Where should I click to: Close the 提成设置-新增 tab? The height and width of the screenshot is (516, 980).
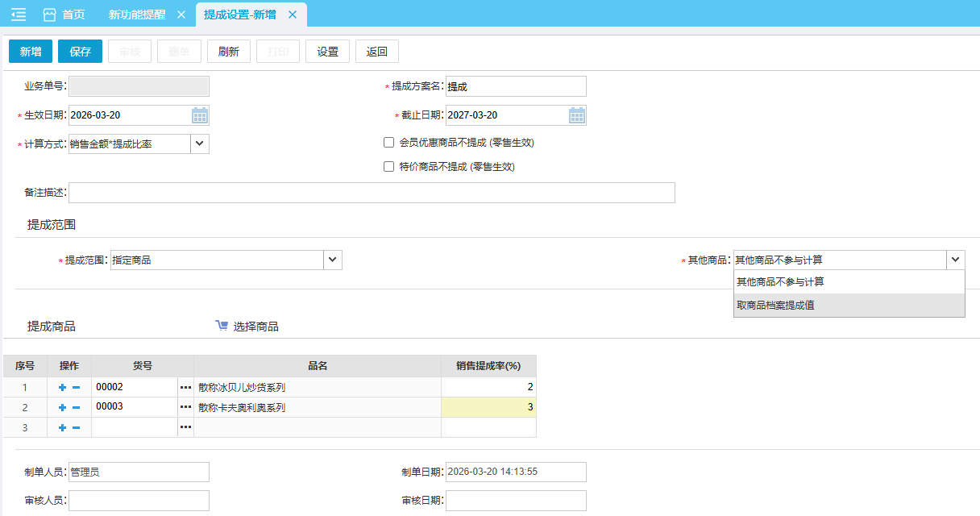point(292,15)
